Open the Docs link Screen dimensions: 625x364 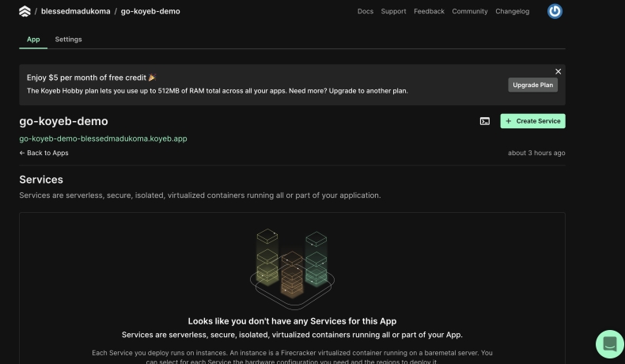click(366, 12)
